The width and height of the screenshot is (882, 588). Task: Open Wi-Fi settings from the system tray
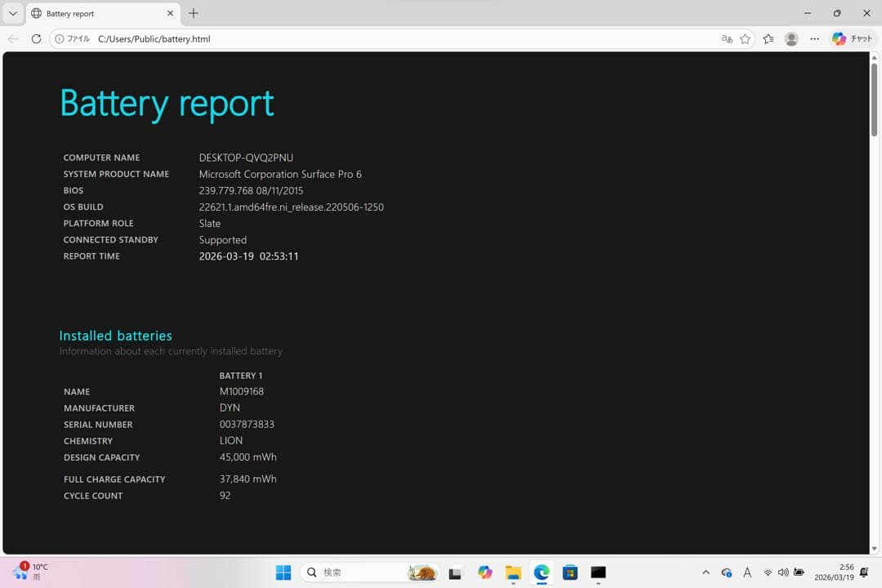[768, 572]
